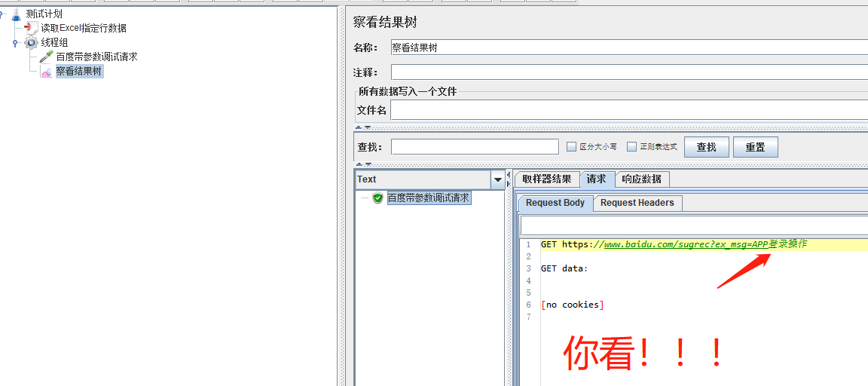Screen dimensions: 868x386
Task: Click the blank field below the Request Body tab
Action: 694,226
